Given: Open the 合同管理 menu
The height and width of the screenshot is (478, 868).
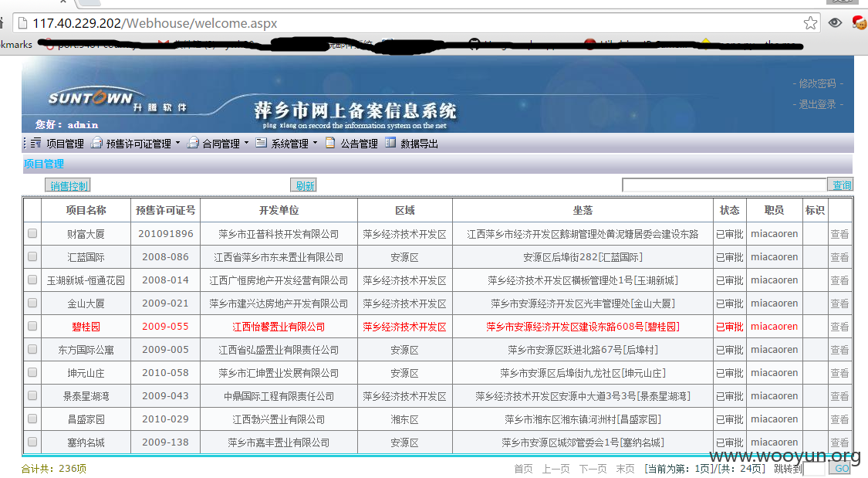Looking at the screenshot, I should click(221, 144).
